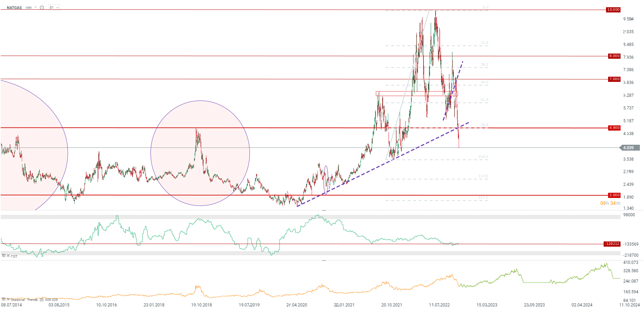This screenshot has height=314, width=644.
Task: Click the candle countdown timer 09h 34m
Action: (610, 203)
